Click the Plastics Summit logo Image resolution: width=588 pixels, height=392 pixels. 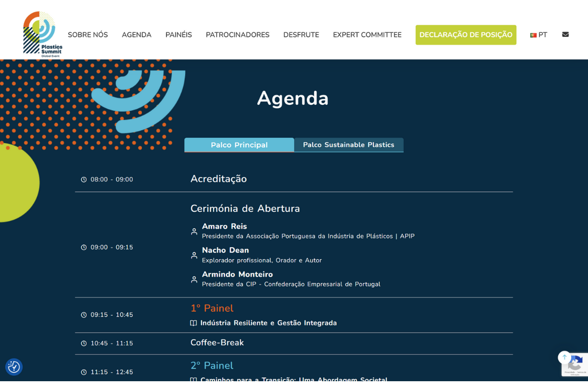43,34
